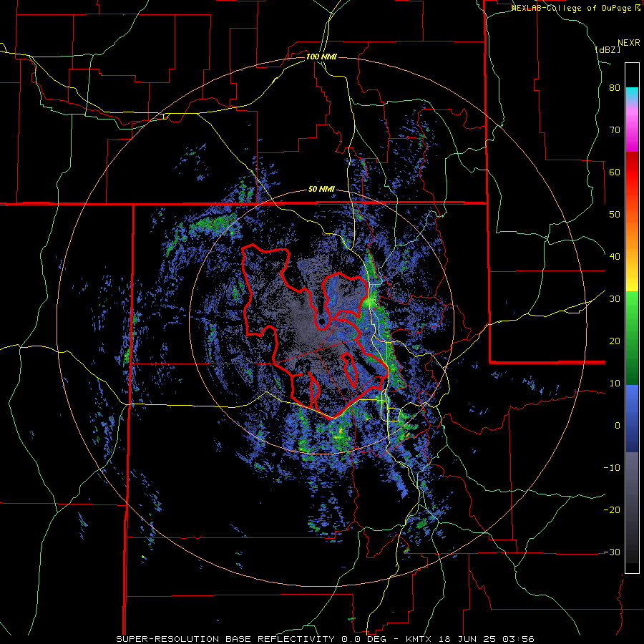
Task: Click the KMTX radar site dot at center
Action: point(321,321)
